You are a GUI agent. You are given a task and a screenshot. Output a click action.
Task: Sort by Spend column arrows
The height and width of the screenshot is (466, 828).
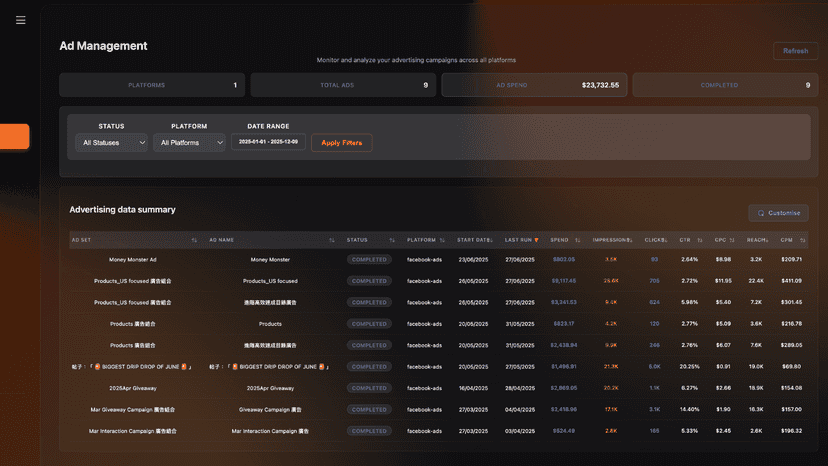click(x=577, y=240)
